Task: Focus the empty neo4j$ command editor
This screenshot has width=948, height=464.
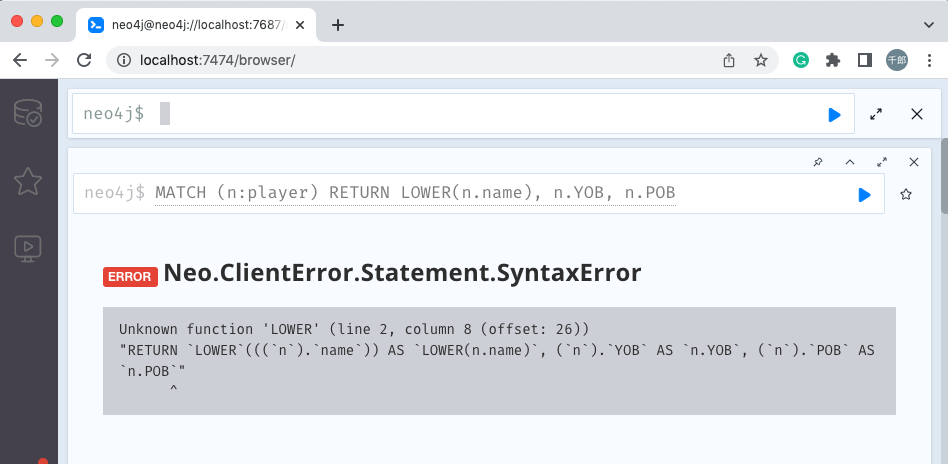Action: [x=463, y=114]
